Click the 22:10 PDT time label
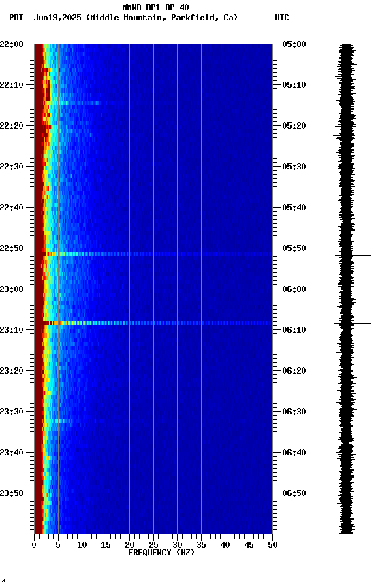 point(12,85)
